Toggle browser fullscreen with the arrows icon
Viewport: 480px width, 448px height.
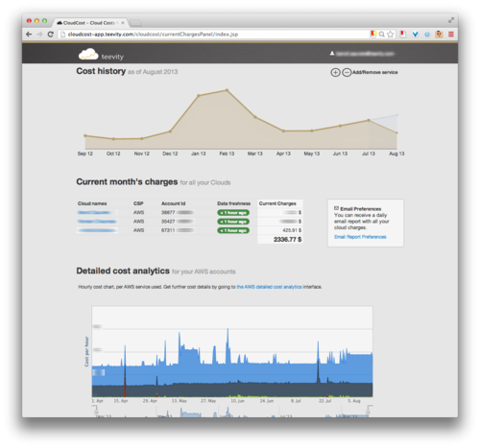(x=451, y=20)
